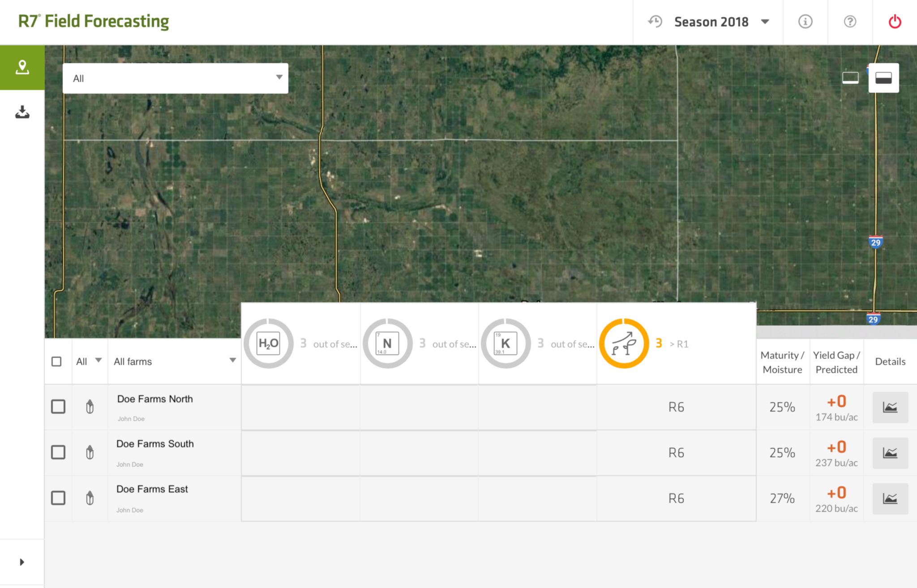Viewport: 917px width, 588px height.
Task: Open the info icon in header
Action: point(805,21)
